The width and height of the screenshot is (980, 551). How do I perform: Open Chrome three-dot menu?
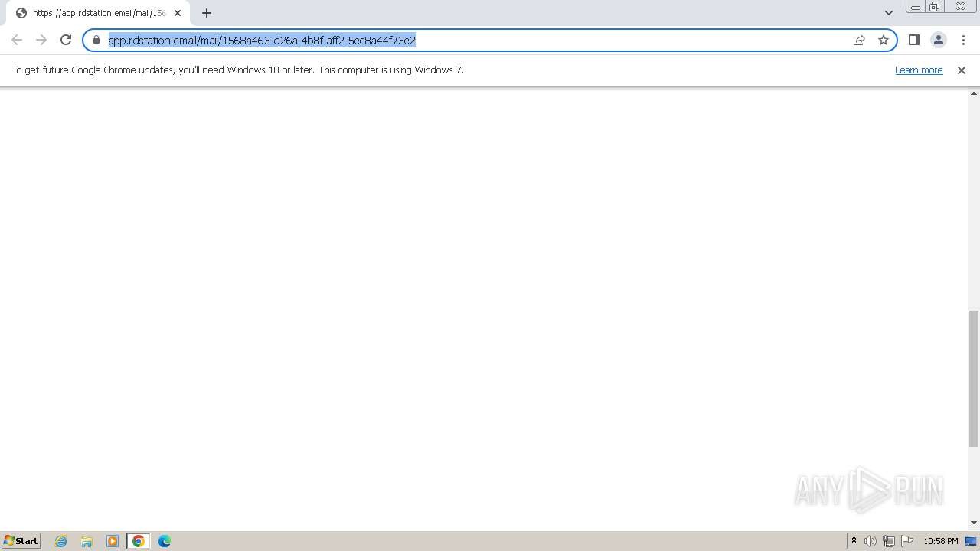(963, 40)
